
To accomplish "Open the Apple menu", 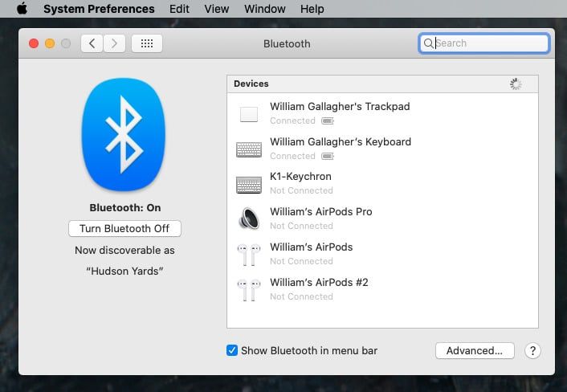I will pyautogui.click(x=22, y=9).
